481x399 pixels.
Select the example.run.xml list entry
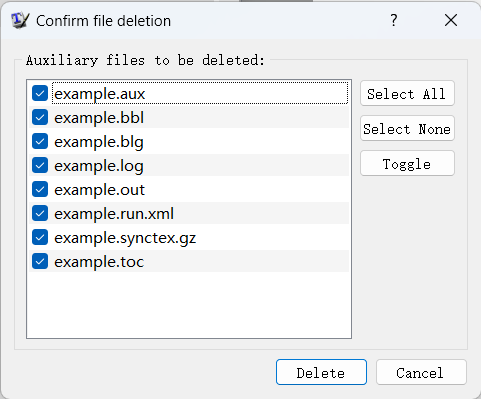click(189, 213)
